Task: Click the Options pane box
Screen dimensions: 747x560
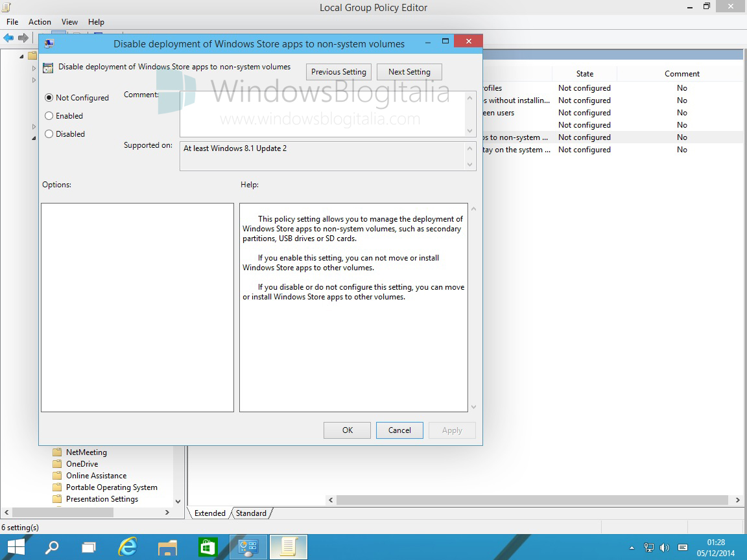Action: [x=137, y=308]
